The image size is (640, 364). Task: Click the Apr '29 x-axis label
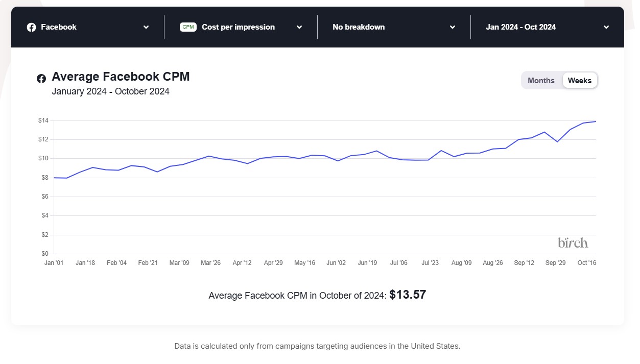click(273, 263)
